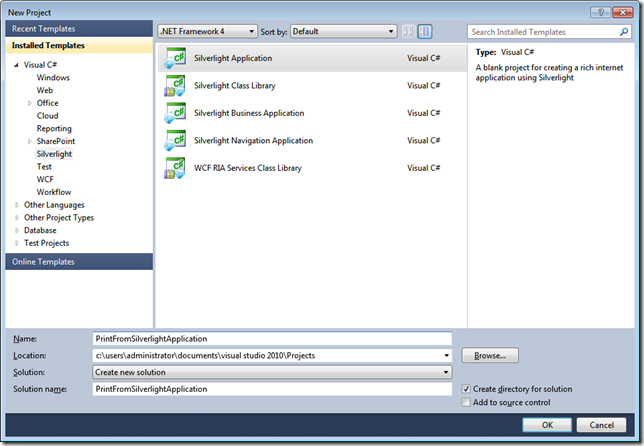Click the OK button

click(547, 425)
